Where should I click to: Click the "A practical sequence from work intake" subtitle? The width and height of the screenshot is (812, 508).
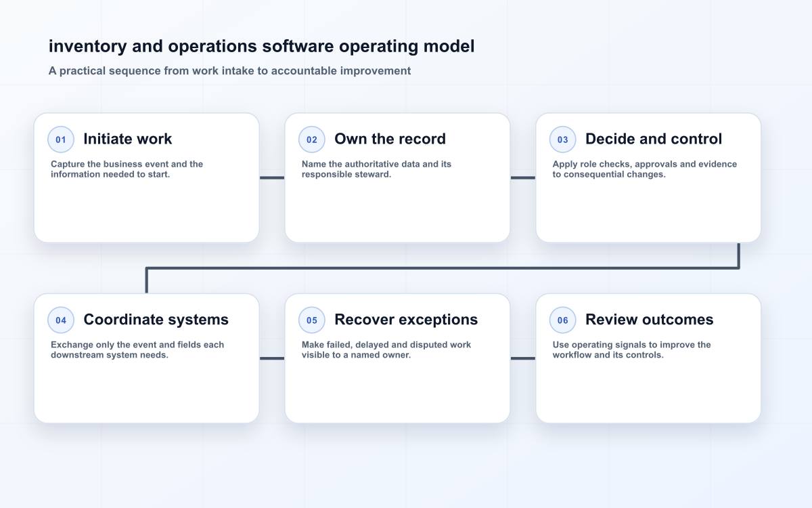(229, 70)
